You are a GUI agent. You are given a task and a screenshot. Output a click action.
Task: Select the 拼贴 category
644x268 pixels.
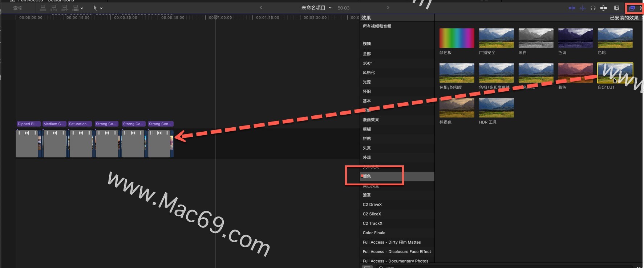[x=397, y=139]
